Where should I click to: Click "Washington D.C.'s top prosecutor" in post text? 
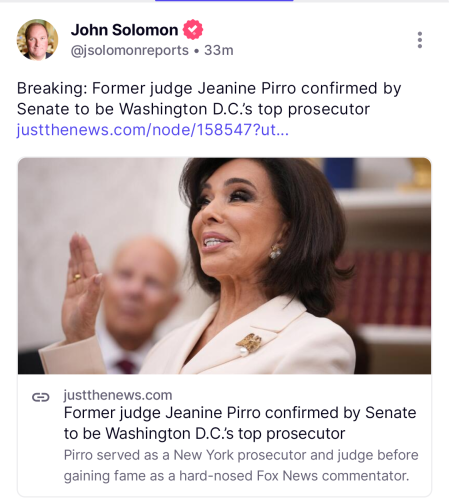pyautogui.click(x=244, y=109)
